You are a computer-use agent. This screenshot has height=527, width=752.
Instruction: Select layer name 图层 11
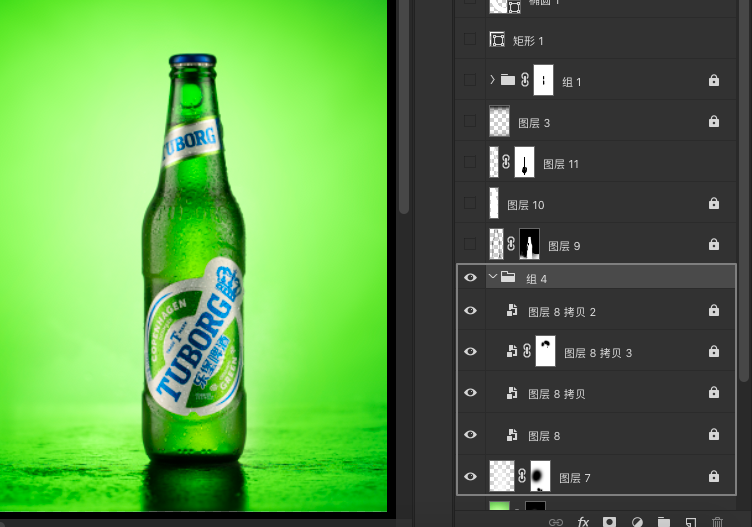[x=561, y=164]
